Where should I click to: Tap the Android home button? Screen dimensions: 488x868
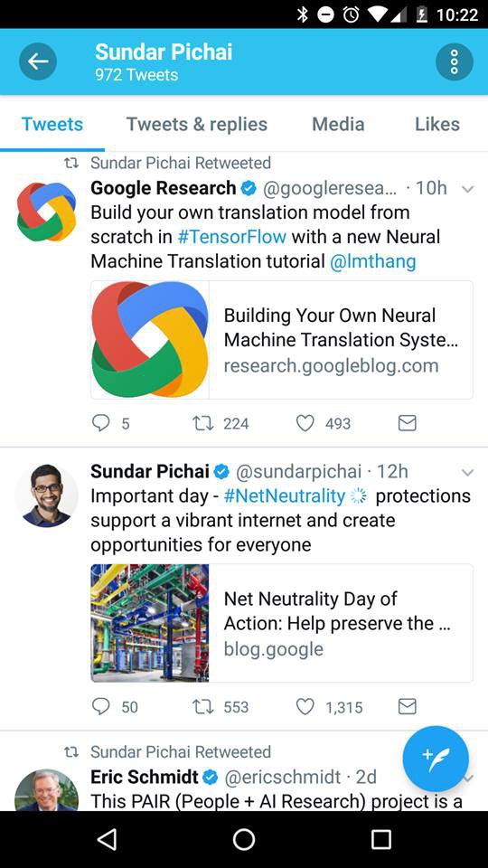[244, 839]
